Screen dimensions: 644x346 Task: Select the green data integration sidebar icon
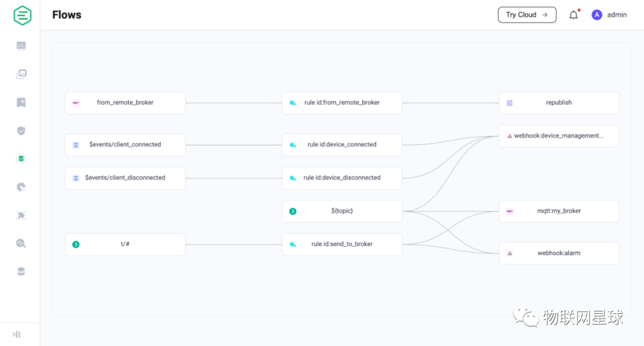click(x=21, y=159)
